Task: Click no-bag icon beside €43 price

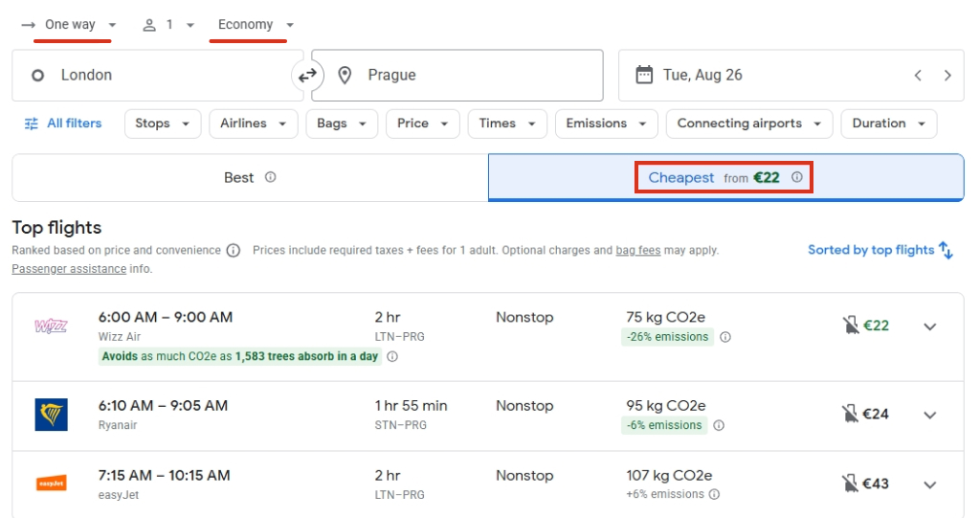Action: point(850,484)
